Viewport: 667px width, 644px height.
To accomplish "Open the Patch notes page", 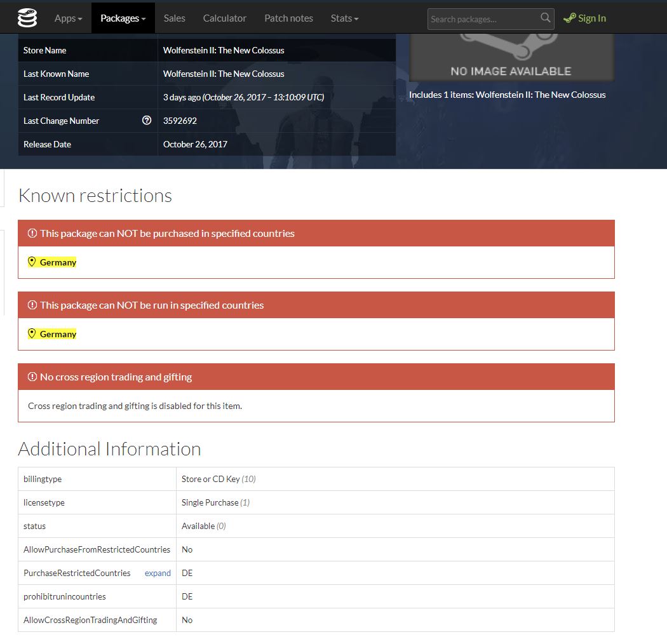I will (288, 18).
